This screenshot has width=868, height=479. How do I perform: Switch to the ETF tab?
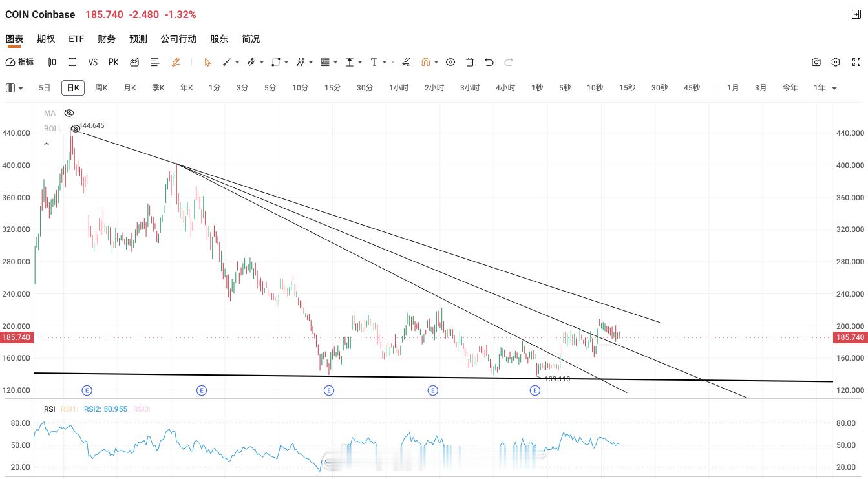click(76, 39)
